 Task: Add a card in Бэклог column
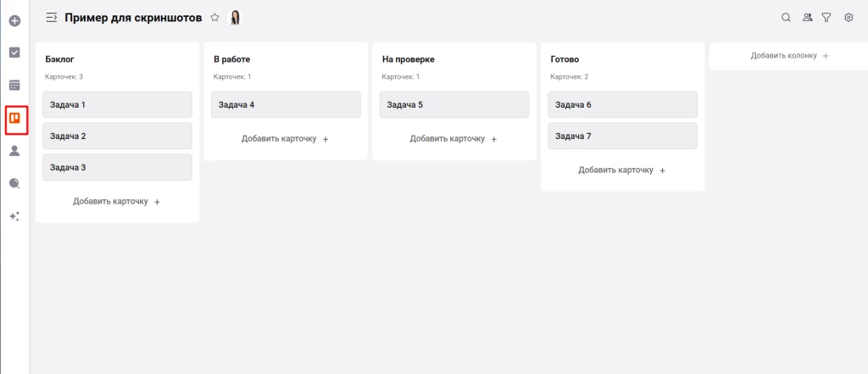point(117,202)
